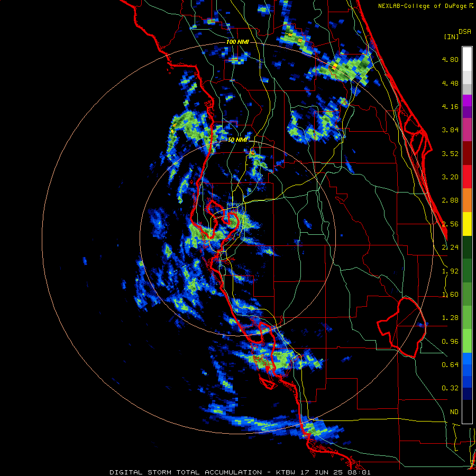Screen dimensions: 476x476
Task: Select the 0.64 legend value
Action: click(x=450, y=365)
